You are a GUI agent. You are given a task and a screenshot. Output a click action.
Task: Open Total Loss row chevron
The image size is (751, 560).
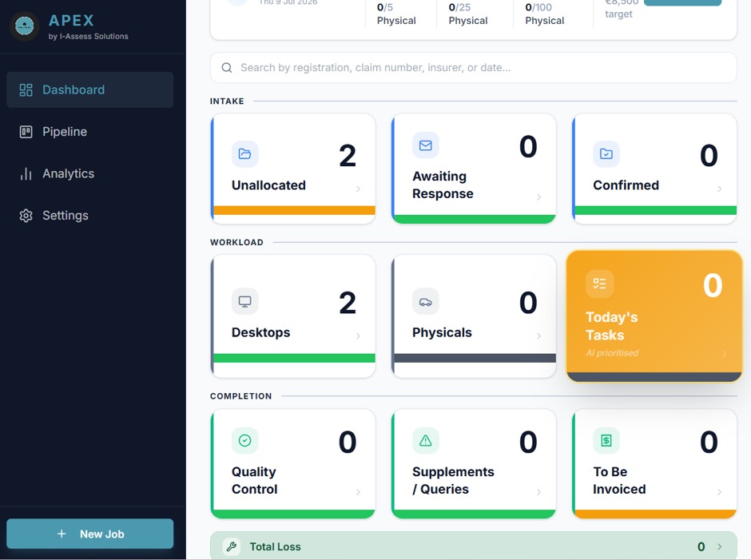pos(719,546)
